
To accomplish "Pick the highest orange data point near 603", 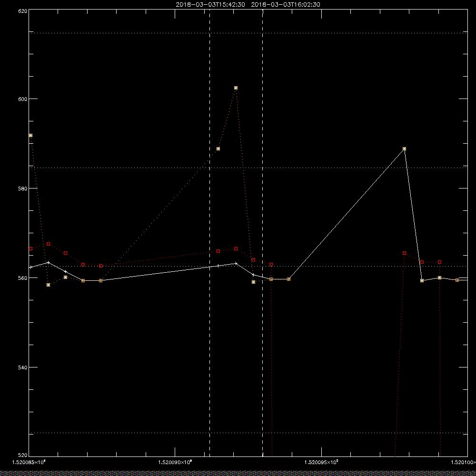I will point(236,88).
